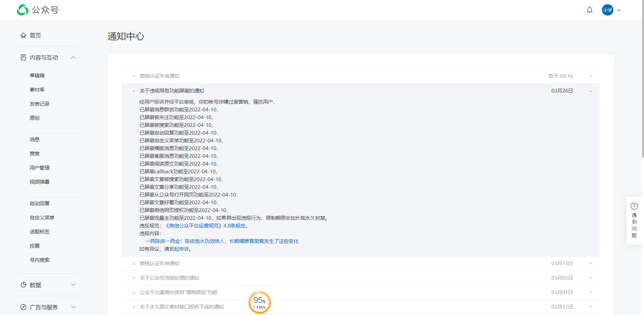This screenshot has width=644, height=315.
Task: Expand the 03月03日 notification arrow
Action: [x=591, y=278]
